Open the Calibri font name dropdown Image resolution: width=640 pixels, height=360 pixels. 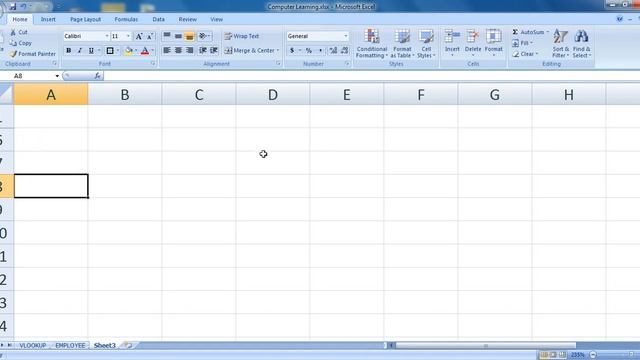107,36
